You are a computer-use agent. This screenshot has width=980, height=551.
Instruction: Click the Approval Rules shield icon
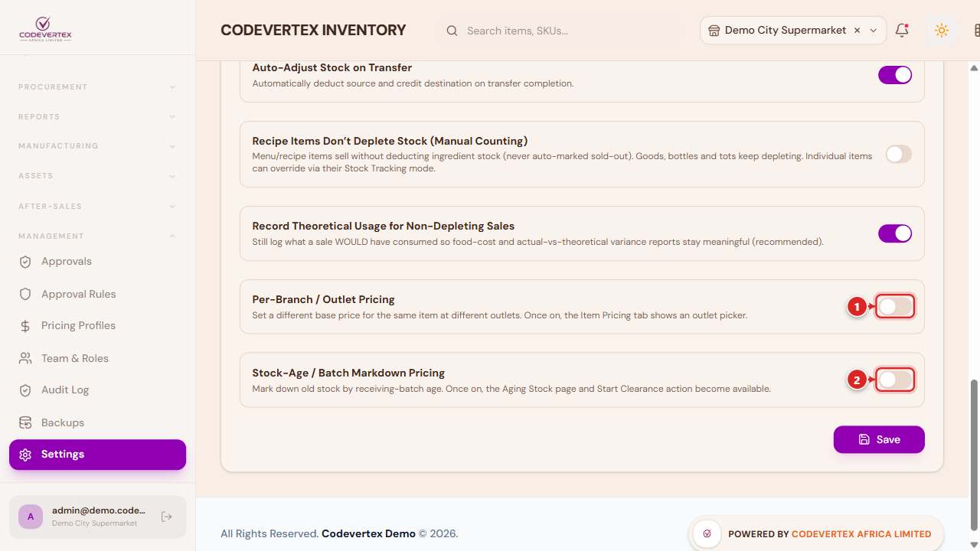click(25, 294)
